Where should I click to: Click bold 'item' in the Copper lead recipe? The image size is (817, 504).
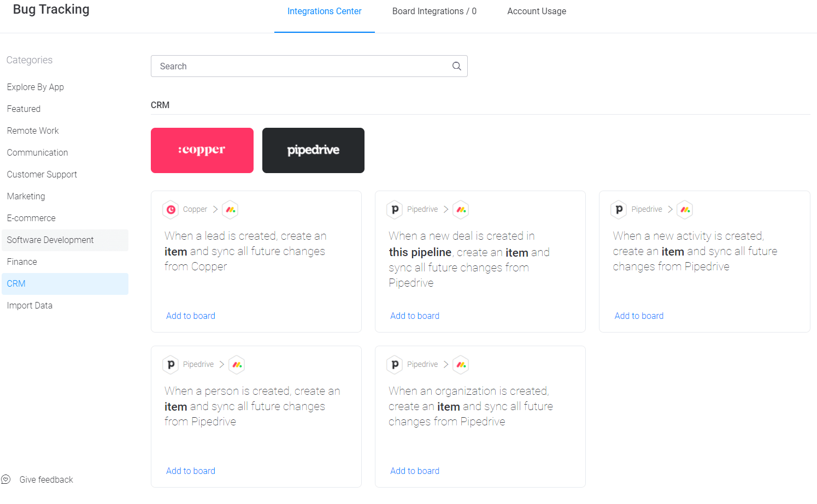pos(175,251)
